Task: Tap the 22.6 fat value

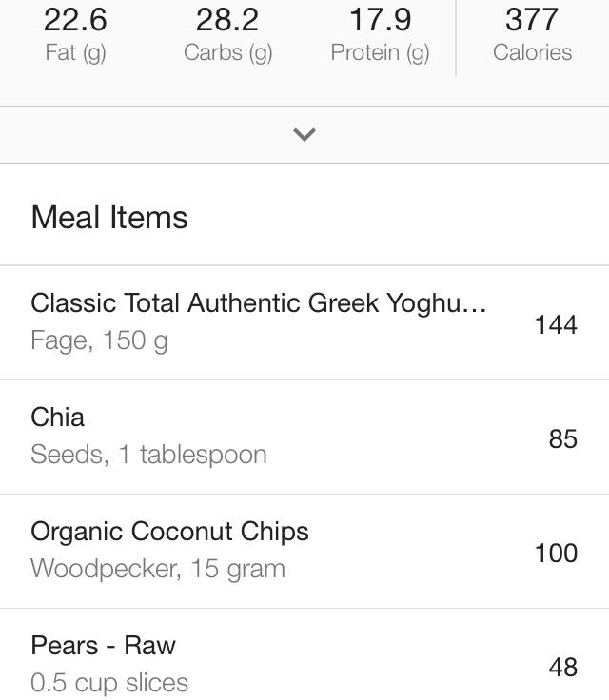Action: [x=75, y=19]
